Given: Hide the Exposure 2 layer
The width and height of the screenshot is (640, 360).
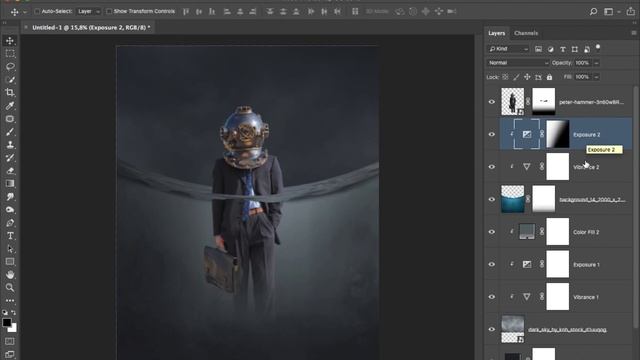Looking at the screenshot, I should [x=492, y=134].
